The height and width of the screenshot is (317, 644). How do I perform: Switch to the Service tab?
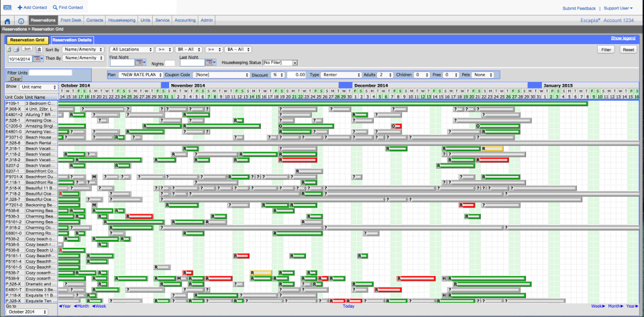coord(162,20)
